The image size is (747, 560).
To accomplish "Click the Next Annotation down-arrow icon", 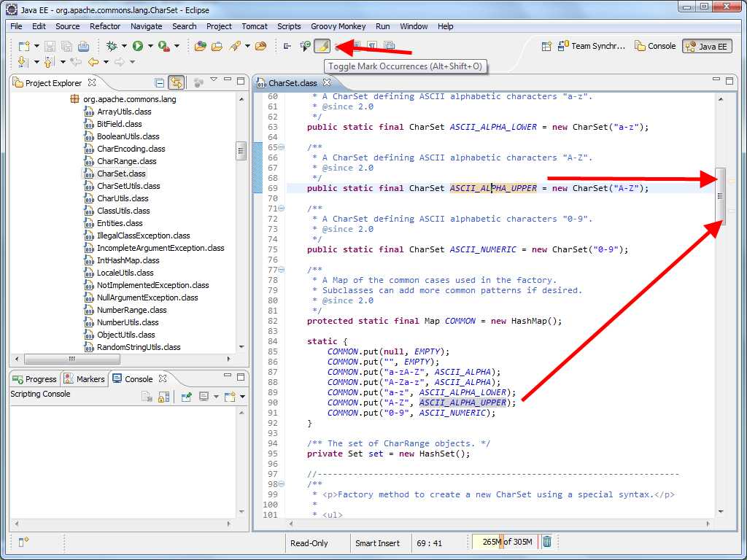I will [x=22, y=62].
